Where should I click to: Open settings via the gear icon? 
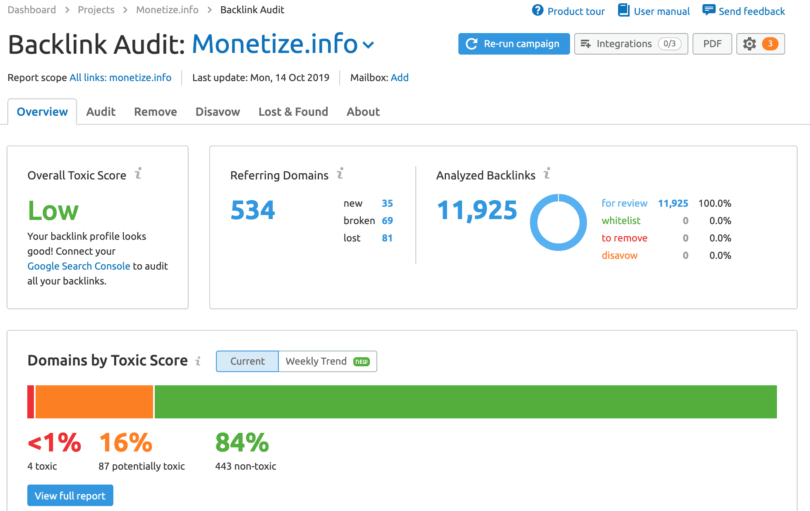point(749,44)
